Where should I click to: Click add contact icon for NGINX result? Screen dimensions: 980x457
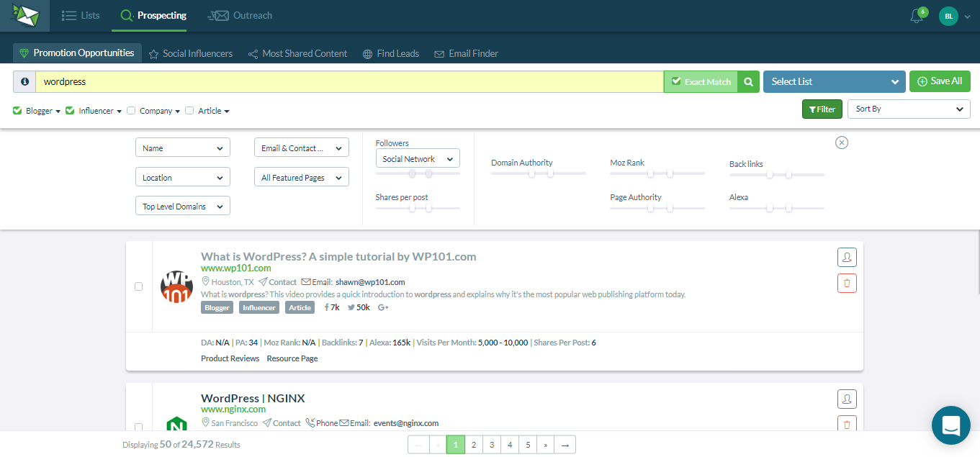(847, 398)
